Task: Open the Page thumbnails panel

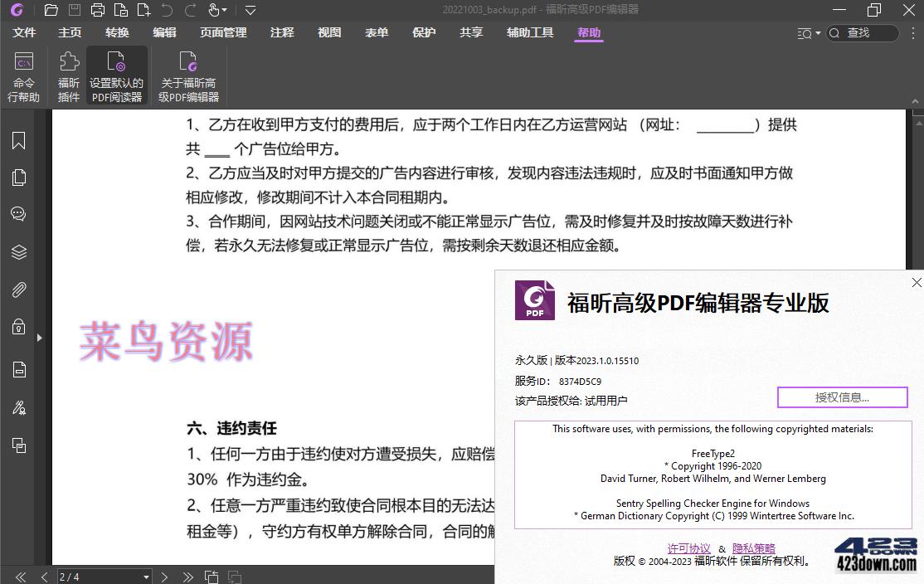Action: pyautogui.click(x=18, y=177)
